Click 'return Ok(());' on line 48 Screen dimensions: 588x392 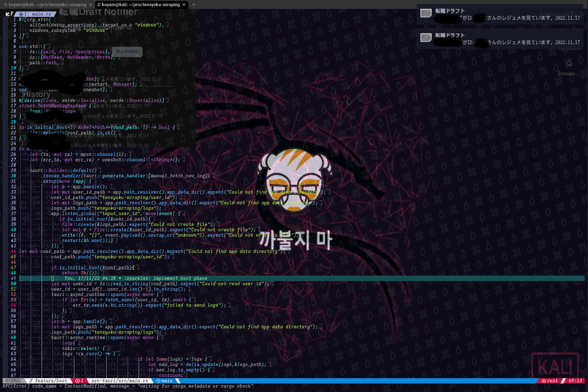click(81, 273)
